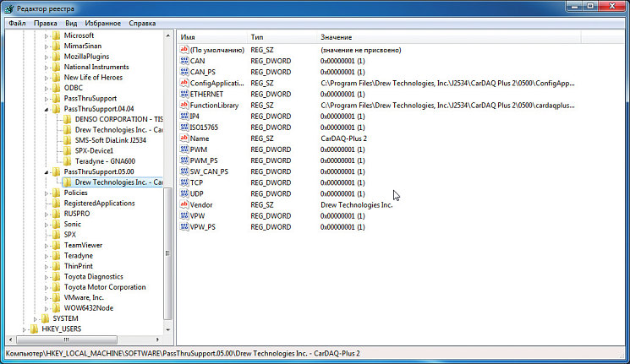Click the tree vertical scrollbar up arrow

click(168, 35)
